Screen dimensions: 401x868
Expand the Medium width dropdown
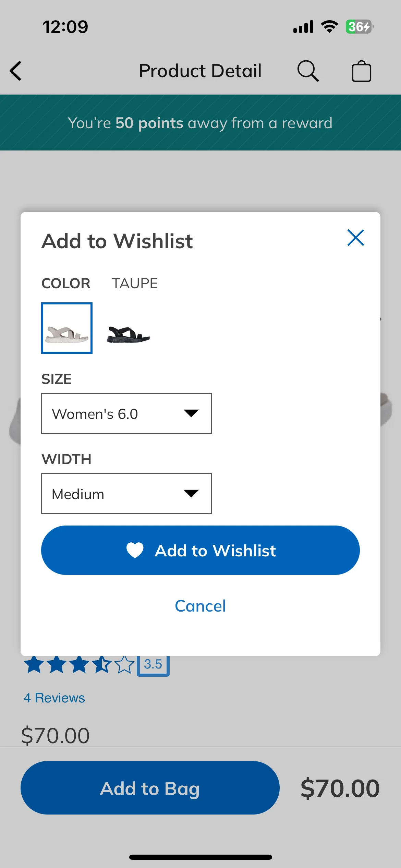[x=126, y=494]
